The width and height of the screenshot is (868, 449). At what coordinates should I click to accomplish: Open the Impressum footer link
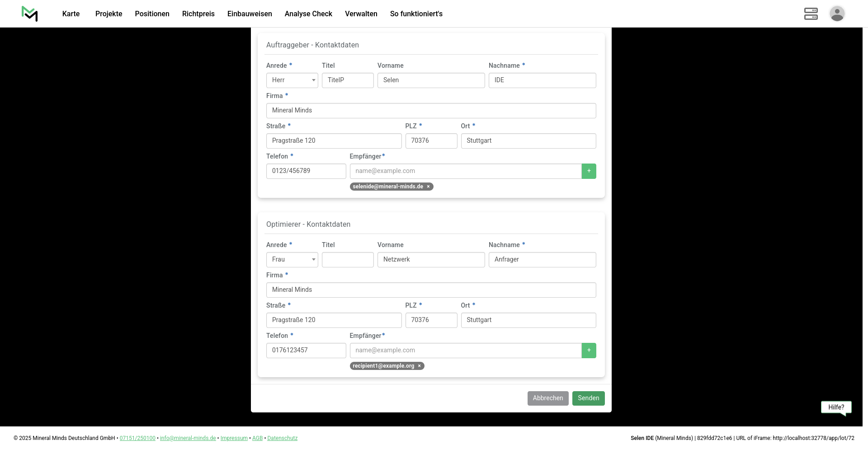(234, 438)
